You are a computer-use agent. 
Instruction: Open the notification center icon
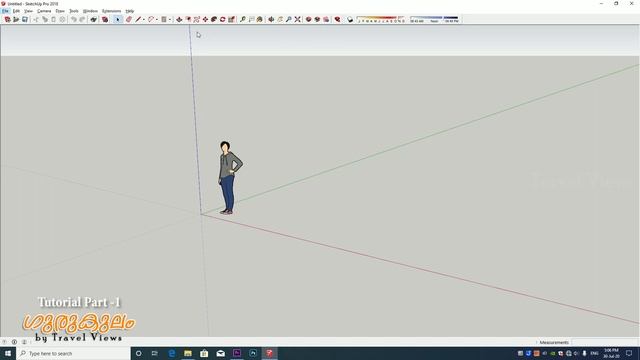[x=629, y=353]
